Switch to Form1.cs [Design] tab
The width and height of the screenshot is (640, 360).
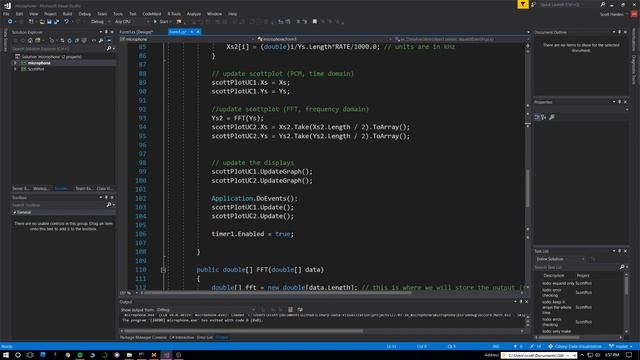point(136,32)
